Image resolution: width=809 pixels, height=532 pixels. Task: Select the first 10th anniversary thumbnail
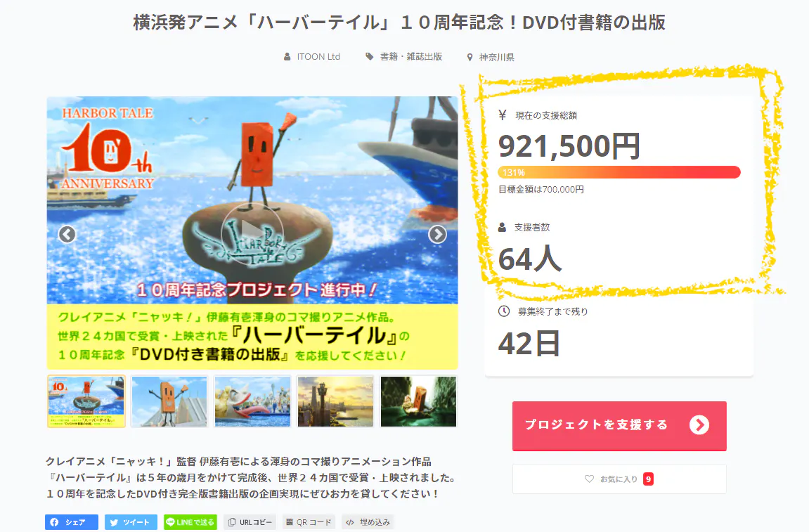[x=86, y=401]
